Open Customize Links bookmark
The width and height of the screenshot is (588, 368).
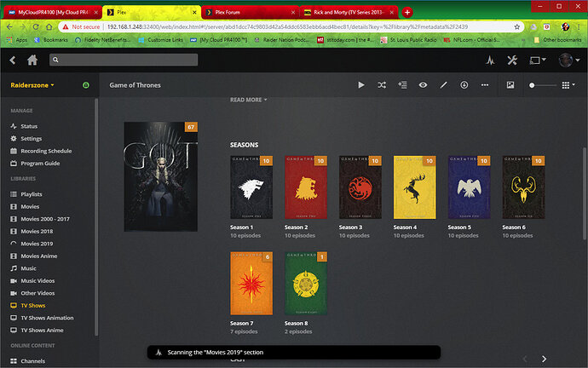(161, 40)
